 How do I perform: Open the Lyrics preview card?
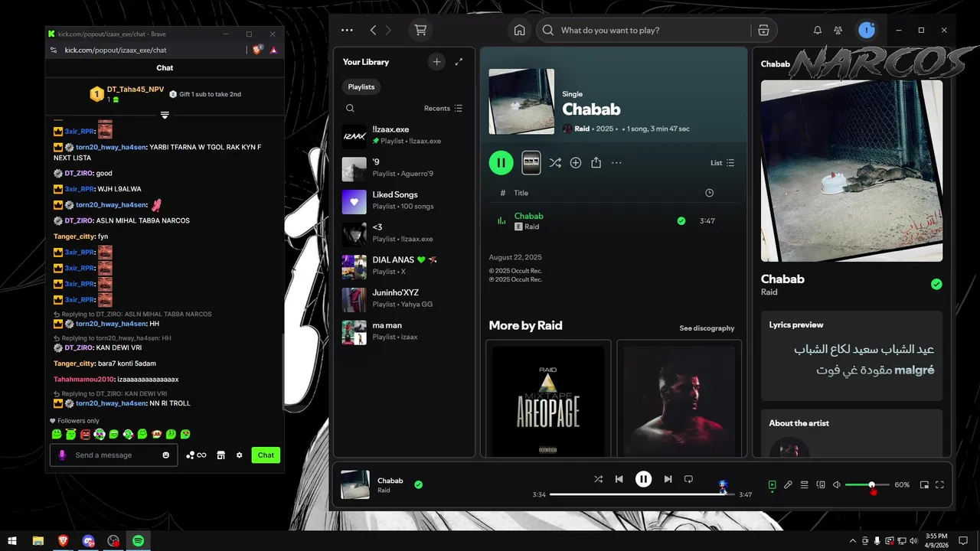[x=851, y=356]
